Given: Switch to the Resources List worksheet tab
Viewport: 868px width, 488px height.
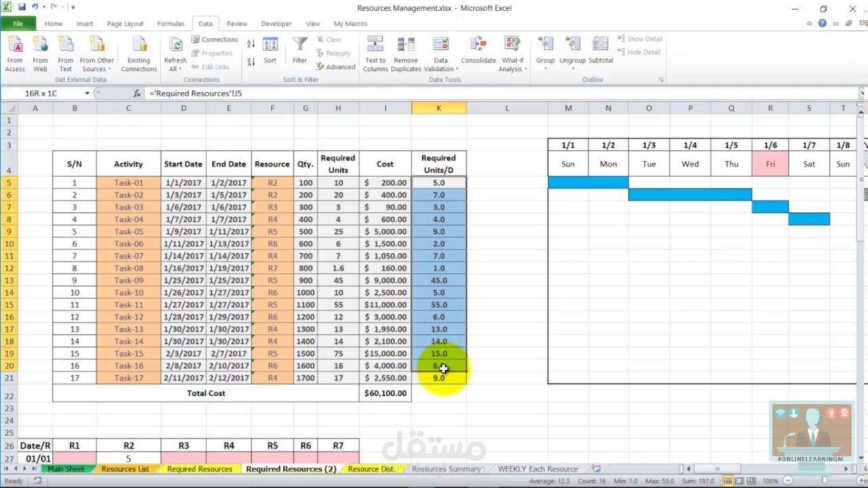Looking at the screenshot, I should [125, 469].
